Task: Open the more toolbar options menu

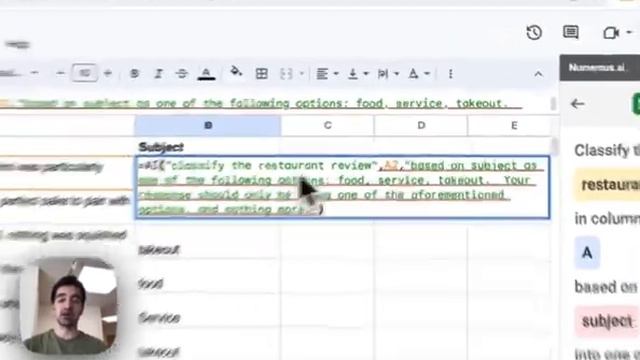Action: point(450,74)
